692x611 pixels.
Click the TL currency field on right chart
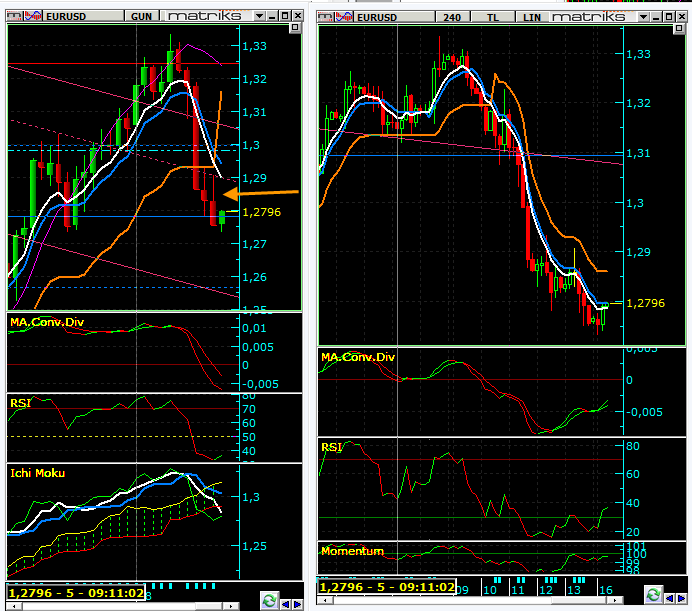click(494, 17)
